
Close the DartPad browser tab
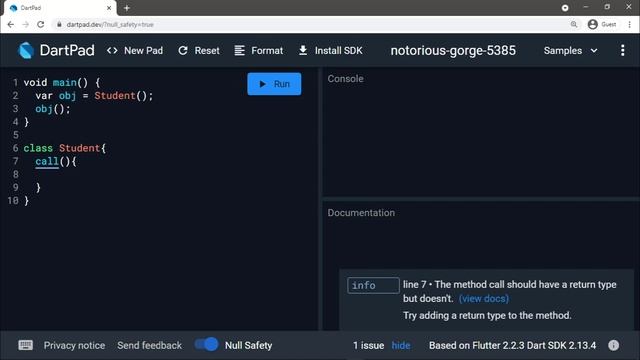pos(109,8)
